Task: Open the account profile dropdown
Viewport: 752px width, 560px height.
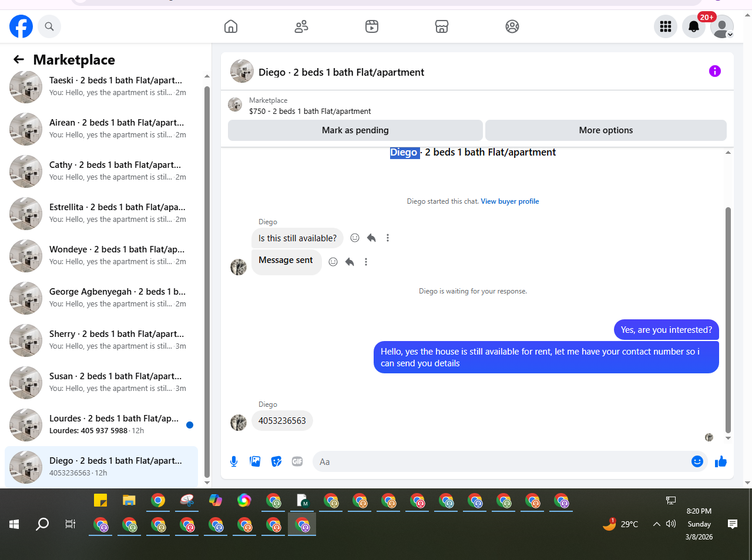Action: [722, 26]
